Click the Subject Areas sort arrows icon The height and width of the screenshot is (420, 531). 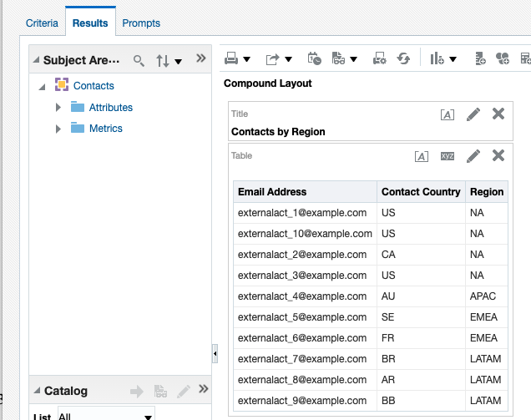(x=162, y=61)
